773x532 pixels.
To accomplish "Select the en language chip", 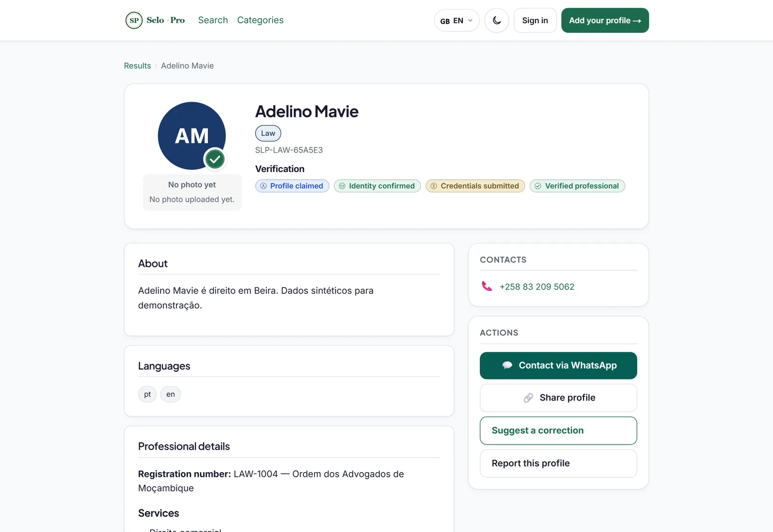I will pyautogui.click(x=171, y=394).
